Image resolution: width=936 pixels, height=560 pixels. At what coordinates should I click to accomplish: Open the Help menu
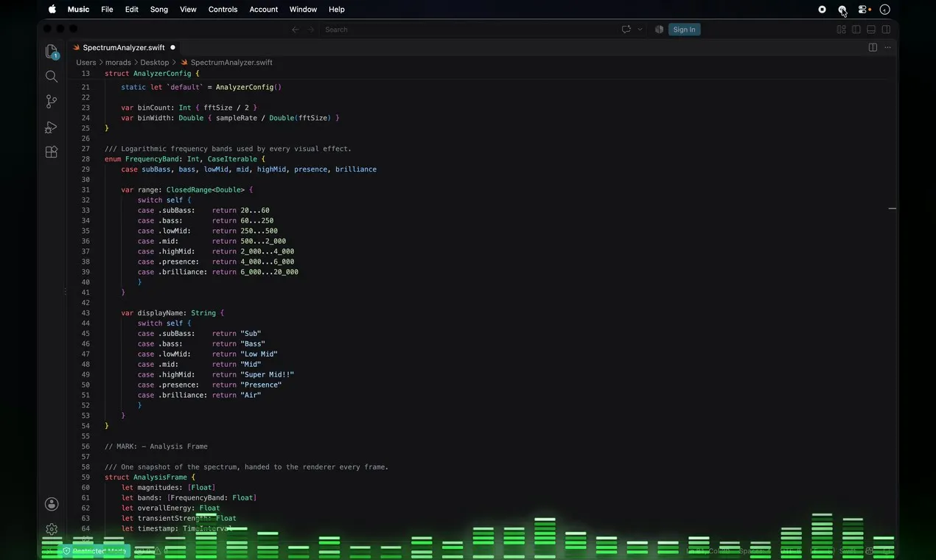pos(337,10)
